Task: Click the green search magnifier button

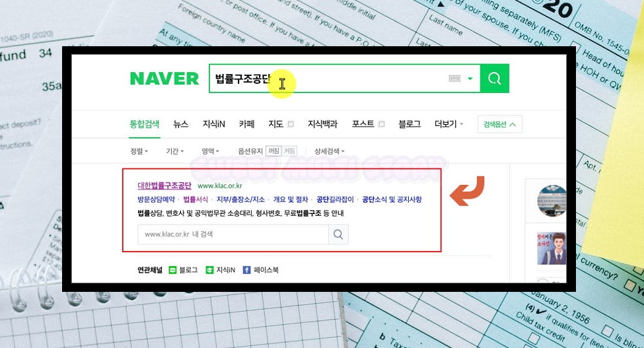Action: (x=495, y=79)
